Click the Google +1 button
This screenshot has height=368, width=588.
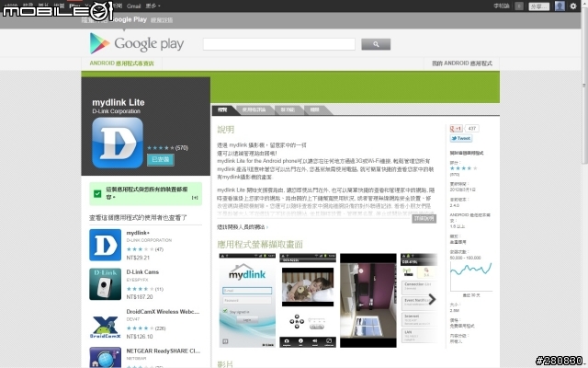point(456,129)
